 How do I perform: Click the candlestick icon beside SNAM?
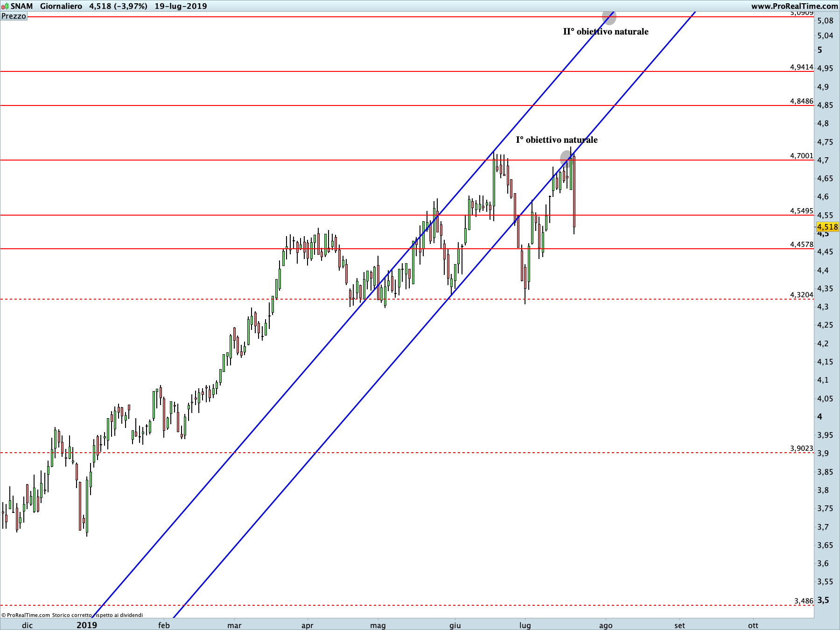click(x=5, y=7)
